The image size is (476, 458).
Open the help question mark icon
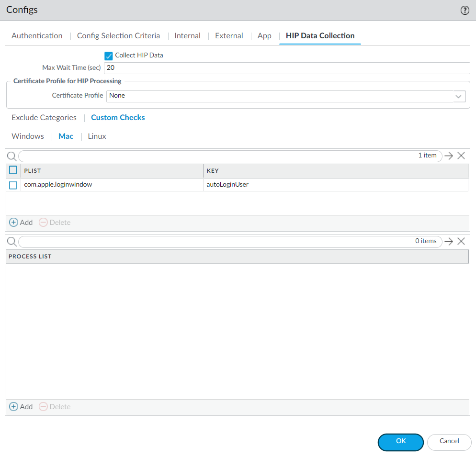[x=465, y=11]
